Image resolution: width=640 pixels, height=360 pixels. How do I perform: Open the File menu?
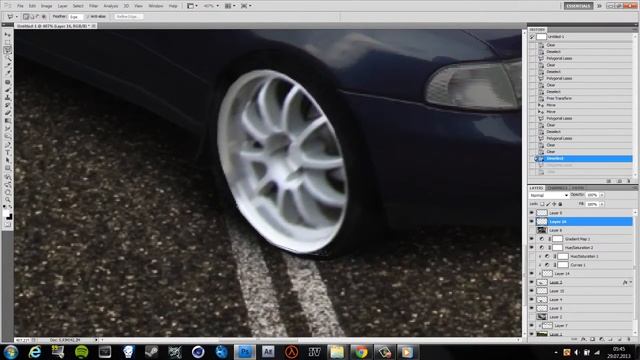[x=20, y=6]
